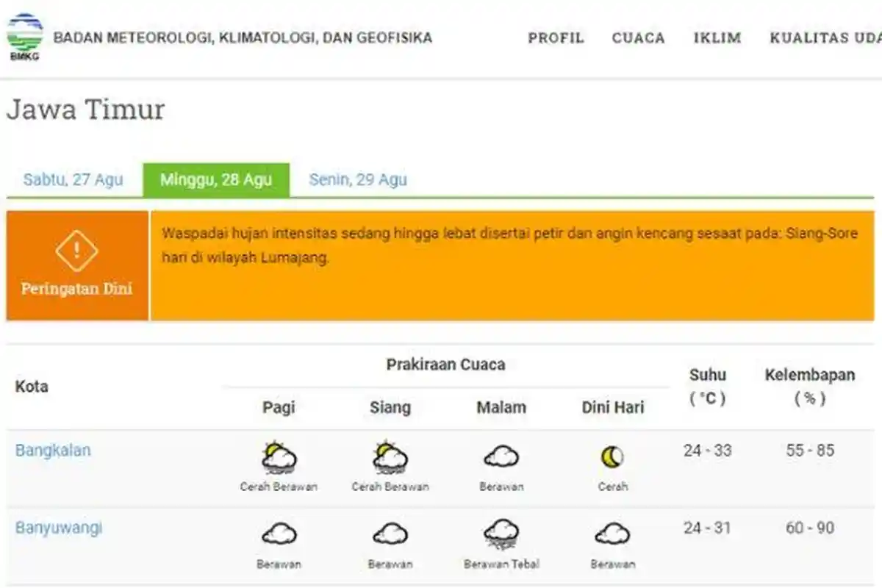Select the IKLIM menu item
The width and height of the screenshot is (882, 588).
(x=717, y=37)
